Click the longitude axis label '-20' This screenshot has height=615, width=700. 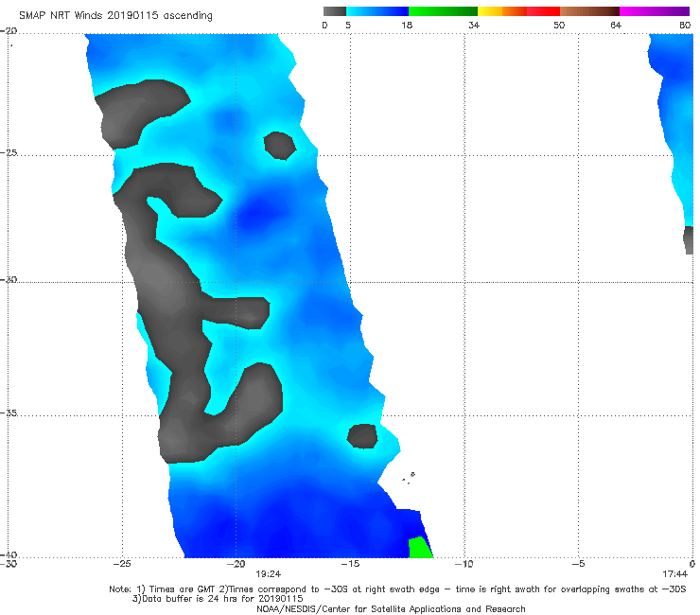236,564
